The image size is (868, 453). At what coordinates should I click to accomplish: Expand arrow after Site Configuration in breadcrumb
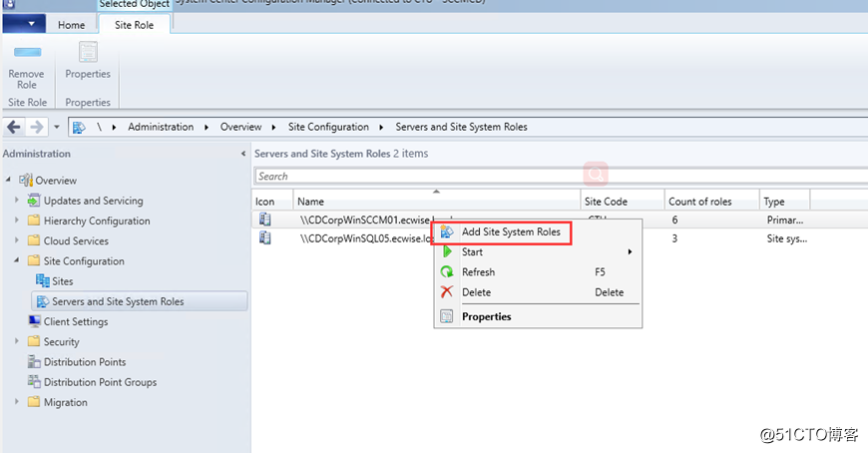pos(381,128)
